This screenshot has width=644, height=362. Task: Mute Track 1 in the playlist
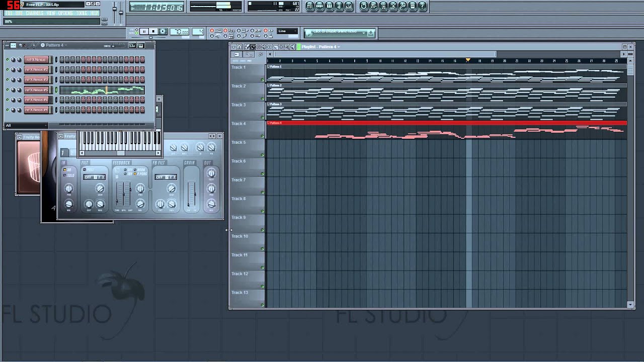pos(262,79)
